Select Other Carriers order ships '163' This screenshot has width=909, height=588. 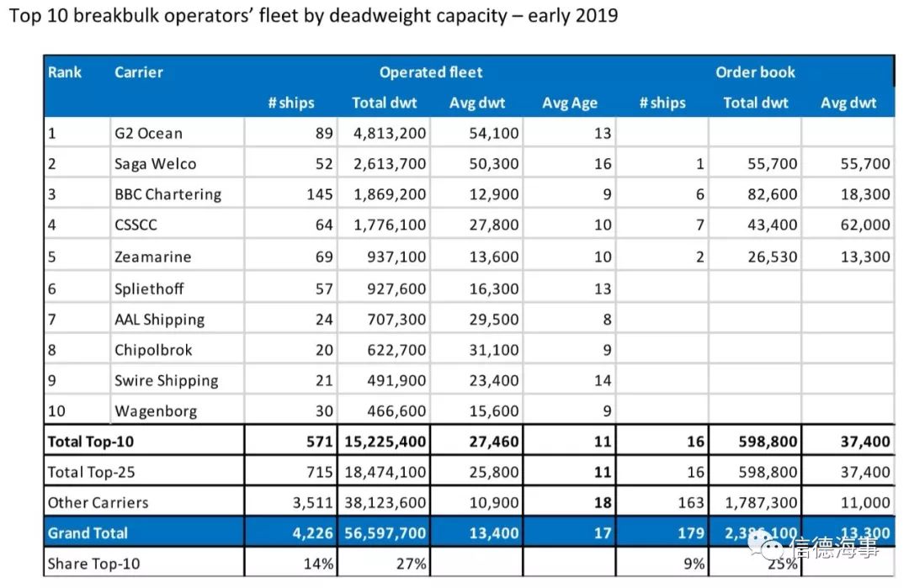[x=691, y=503]
